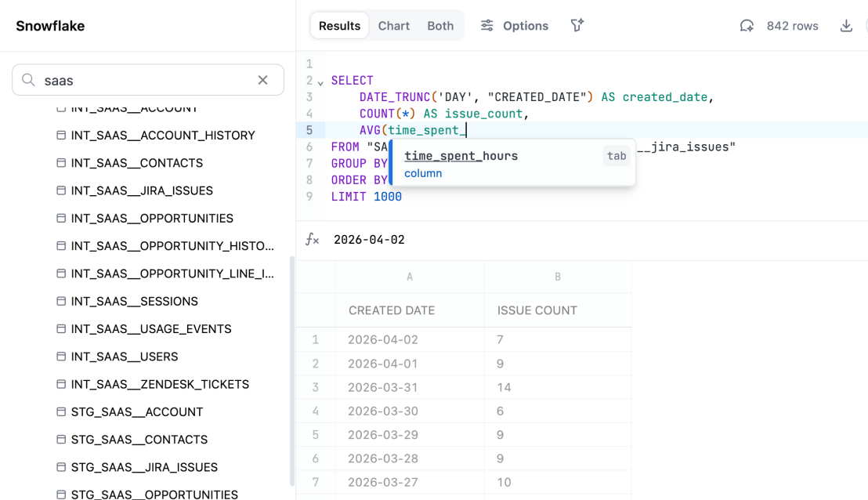The image size is (868, 500).
Task: Open the Options panel with the sliders icon
Action: [514, 25]
